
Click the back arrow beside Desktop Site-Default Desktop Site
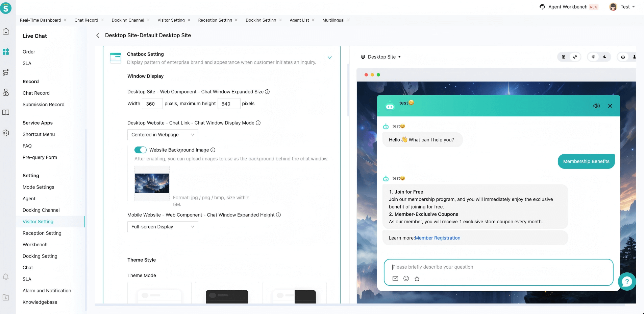98,35
